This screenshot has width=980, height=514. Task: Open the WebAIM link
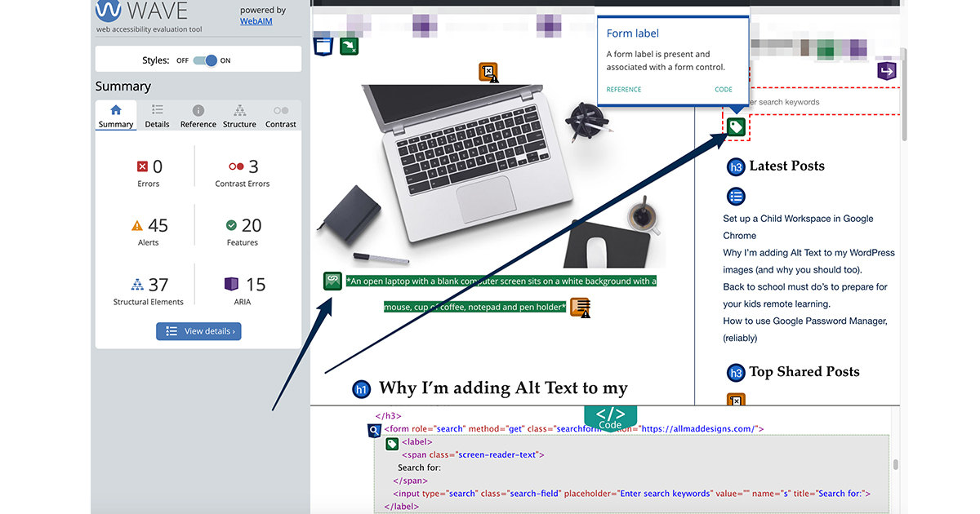coord(256,20)
